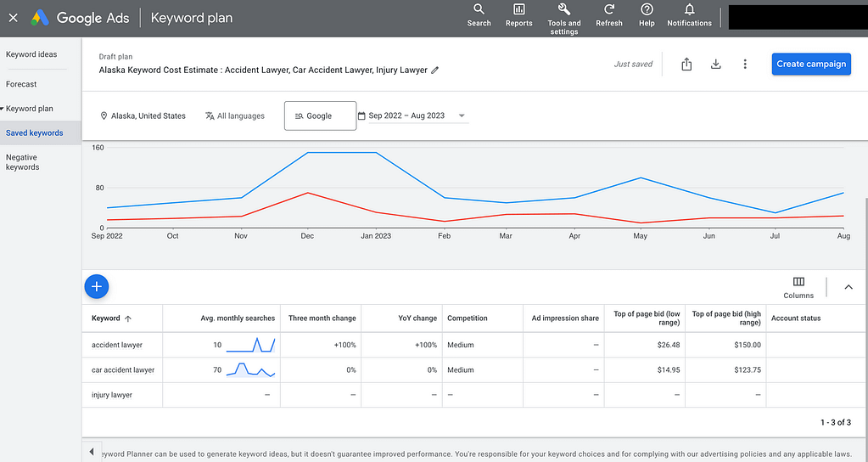The width and height of the screenshot is (868, 462).
Task: Click the accident lawyer trend sparkline
Action: tap(251, 345)
